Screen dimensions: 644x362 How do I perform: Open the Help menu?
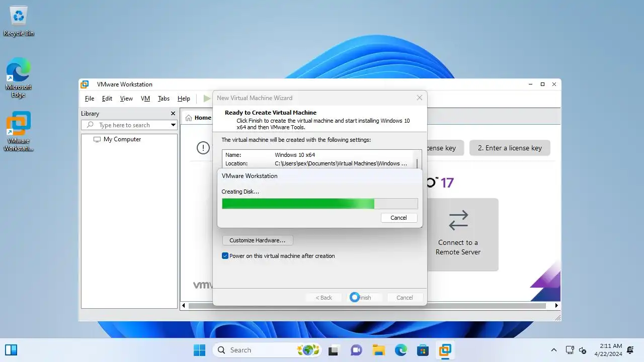[x=184, y=99]
